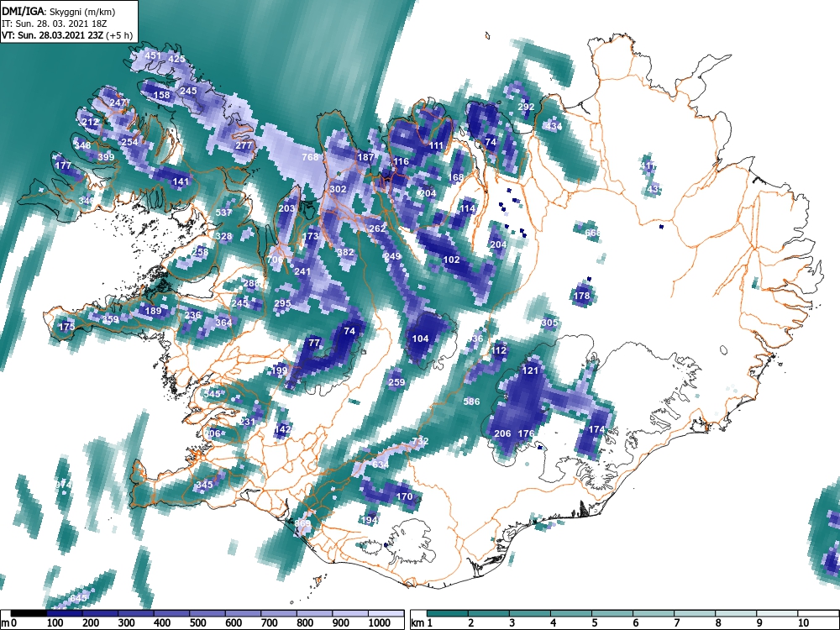The image size is (840, 630).
Task: Select the visibility value 434
Action: (x=554, y=127)
